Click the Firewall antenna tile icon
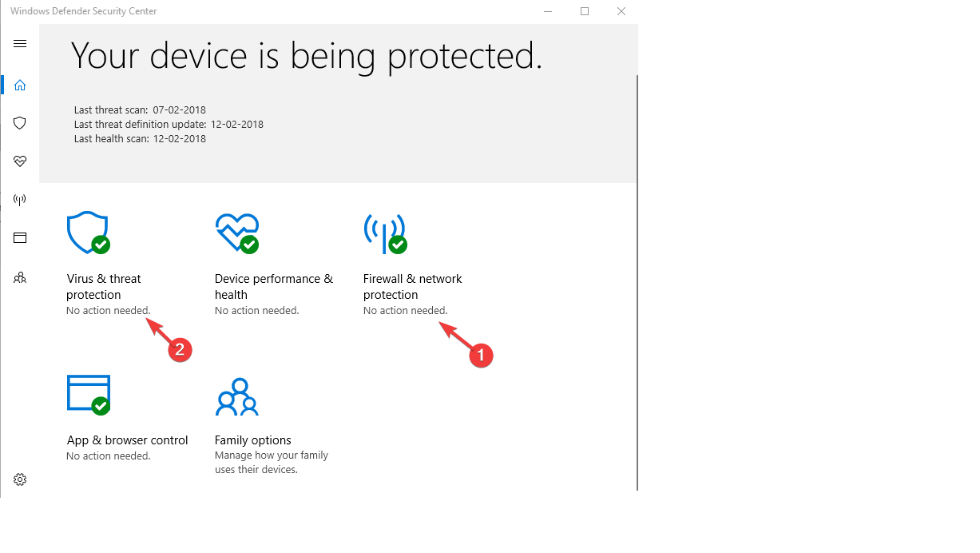980x553 pixels. click(x=385, y=233)
